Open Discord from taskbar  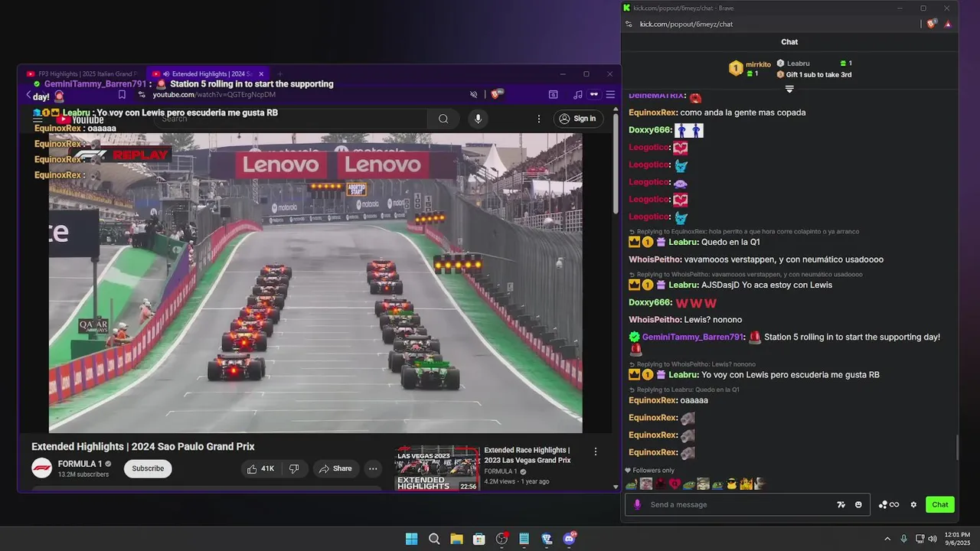[570, 539]
